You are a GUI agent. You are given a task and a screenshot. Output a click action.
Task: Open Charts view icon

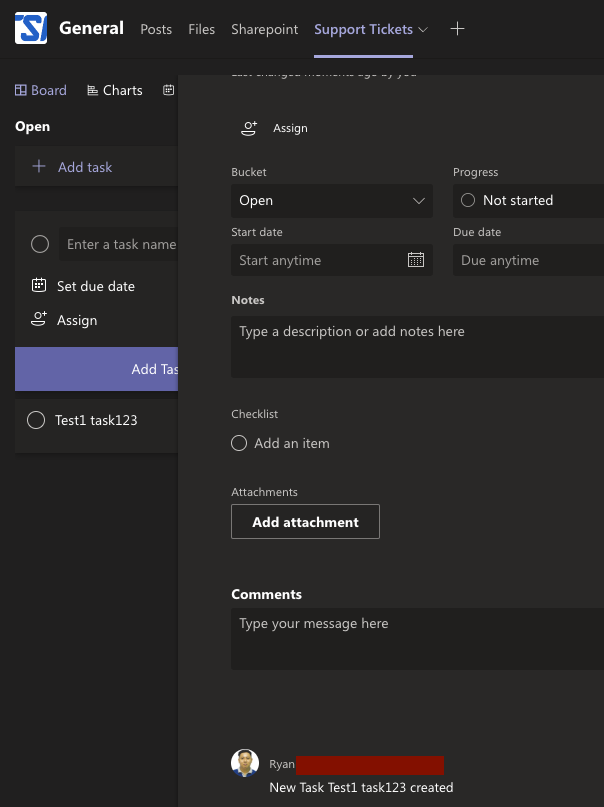point(93,90)
